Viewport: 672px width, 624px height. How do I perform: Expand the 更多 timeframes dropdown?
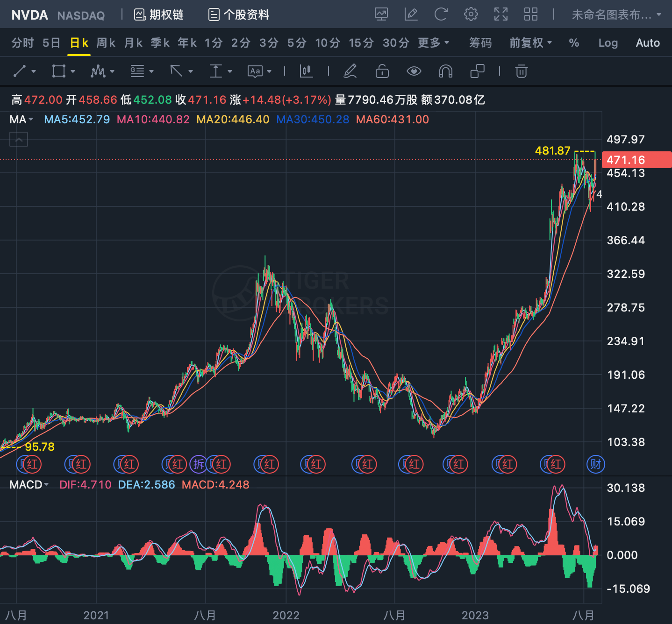click(433, 43)
